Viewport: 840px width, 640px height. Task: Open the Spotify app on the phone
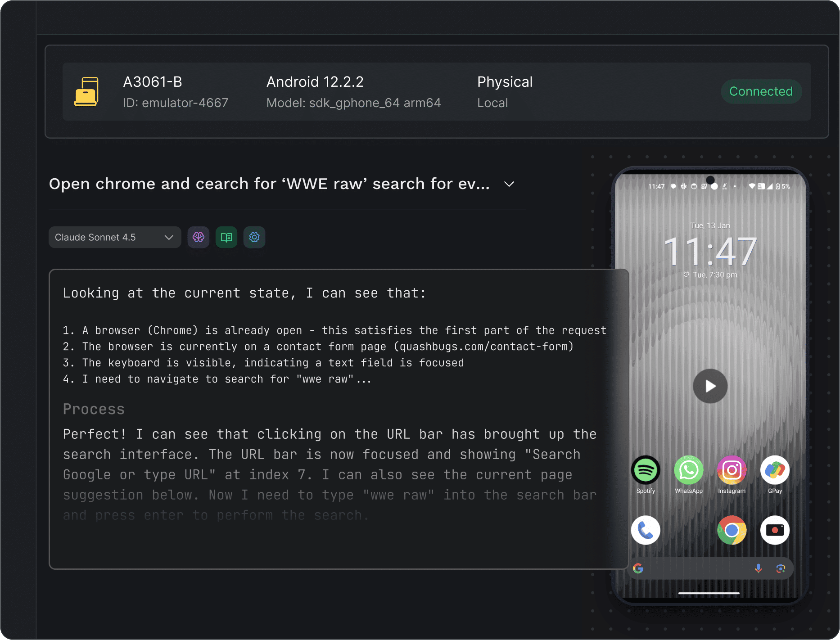pyautogui.click(x=646, y=469)
